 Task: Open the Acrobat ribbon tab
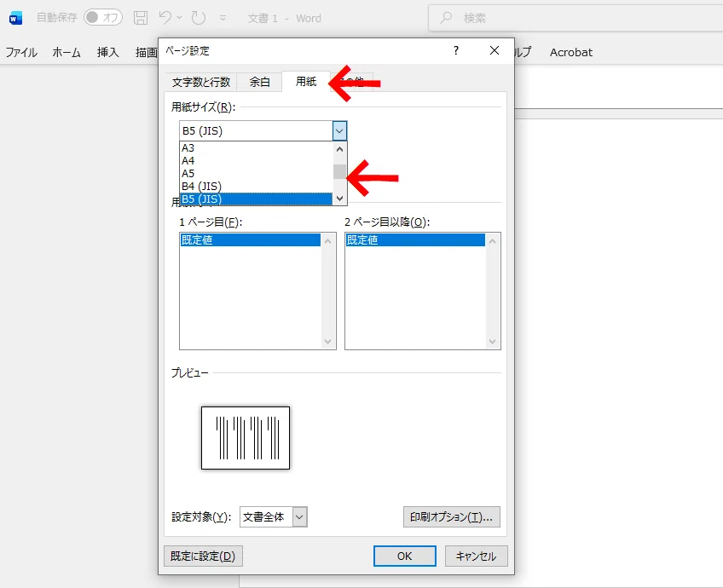[x=571, y=53]
